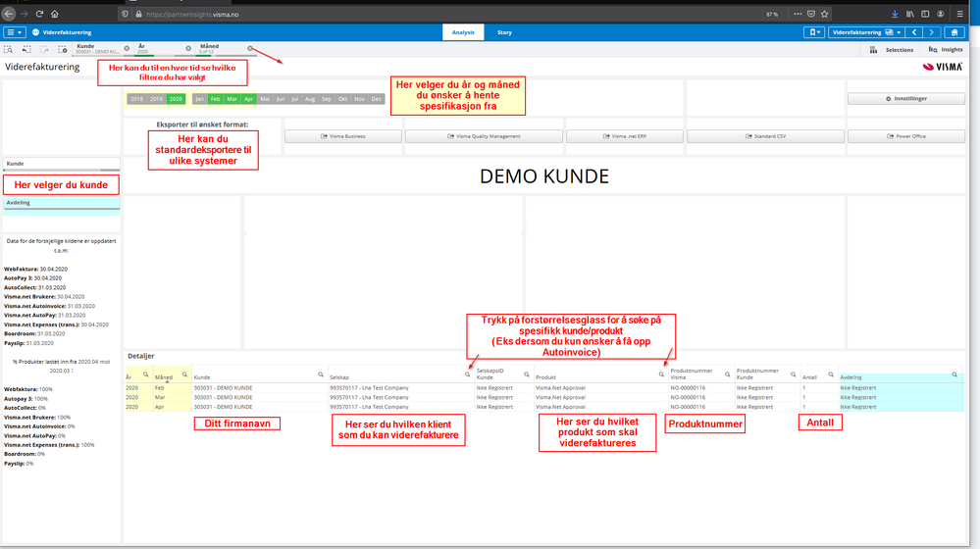Step forward in selections
The width and height of the screenshot is (980, 549).
44,49
